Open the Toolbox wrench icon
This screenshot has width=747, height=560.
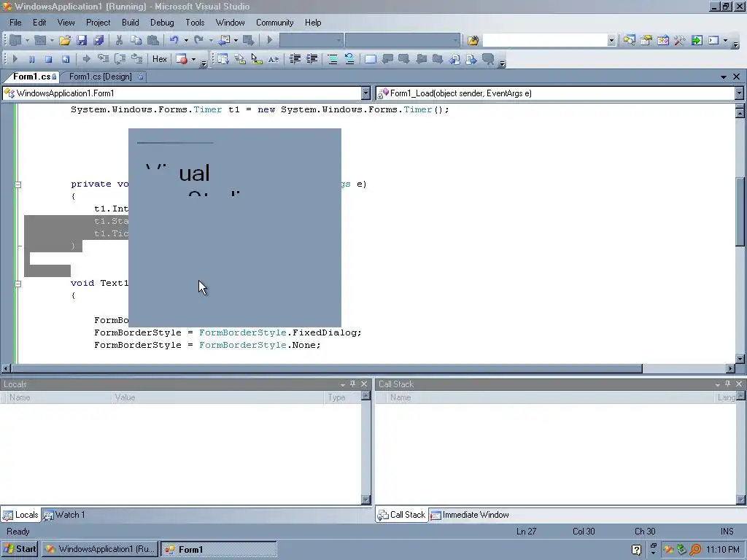point(679,41)
